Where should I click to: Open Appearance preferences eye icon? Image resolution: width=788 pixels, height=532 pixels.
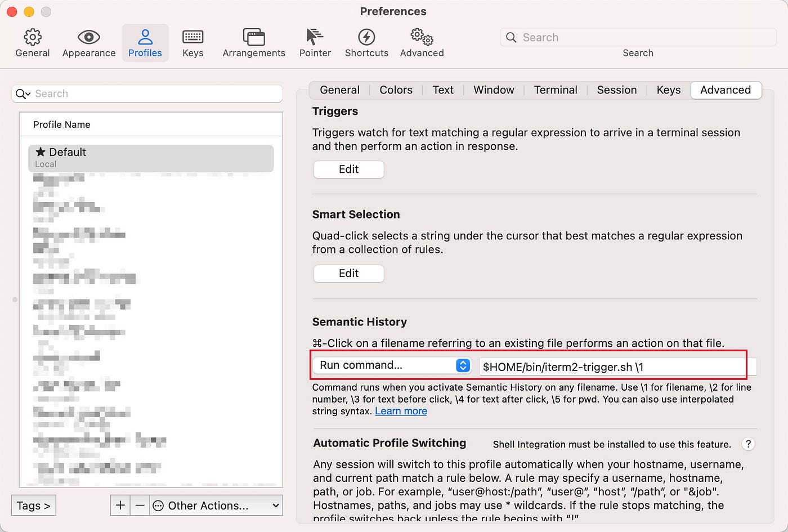[x=89, y=37]
